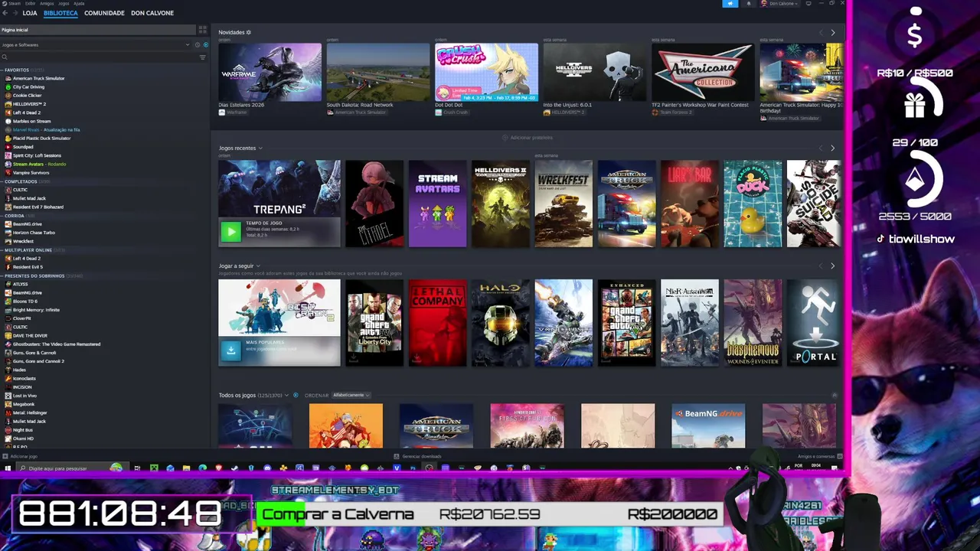Screen dimensions: 980x551
Task: Open the DON CALVONE profile tab
Action: [x=152, y=13]
